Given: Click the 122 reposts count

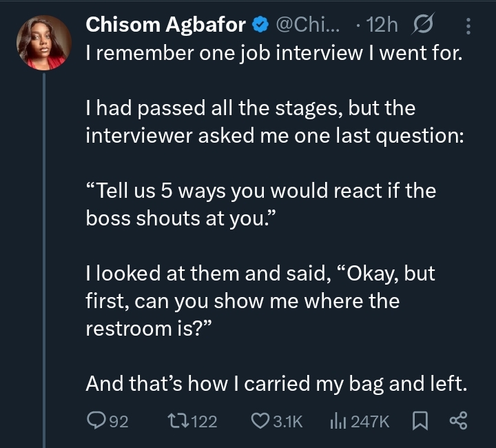Looking at the screenshot, I should (203, 421).
